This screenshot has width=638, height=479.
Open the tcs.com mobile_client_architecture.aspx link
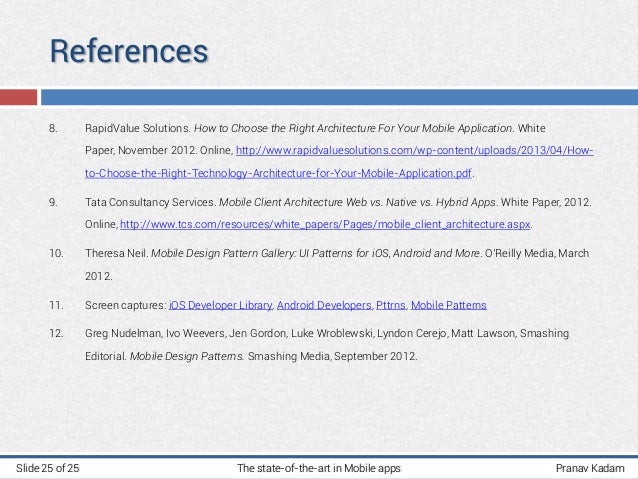click(325, 225)
